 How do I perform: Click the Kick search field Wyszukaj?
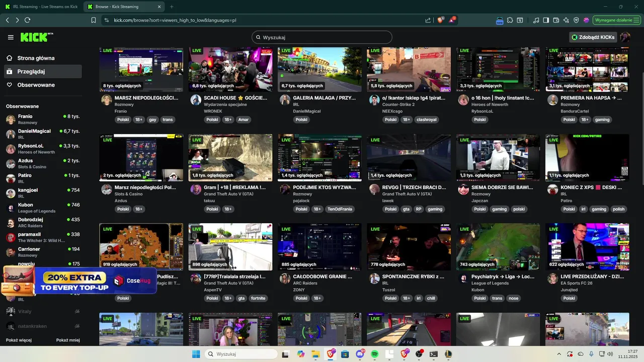322,37
